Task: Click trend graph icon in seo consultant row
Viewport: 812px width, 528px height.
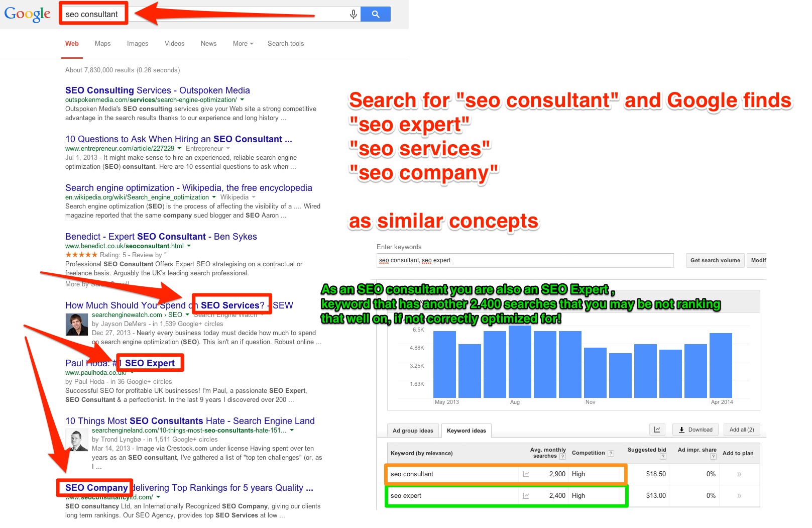Action: [x=526, y=474]
